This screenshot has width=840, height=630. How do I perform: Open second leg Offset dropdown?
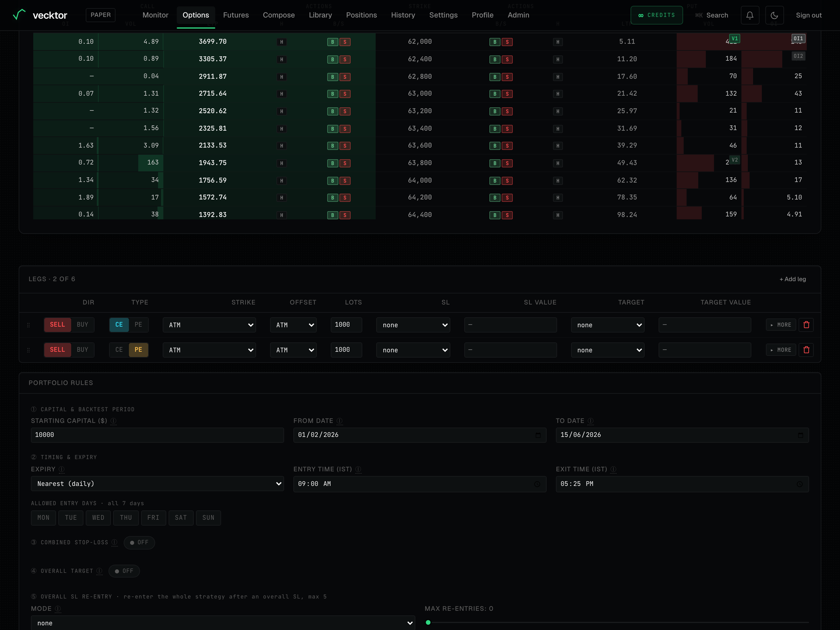coord(293,350)
